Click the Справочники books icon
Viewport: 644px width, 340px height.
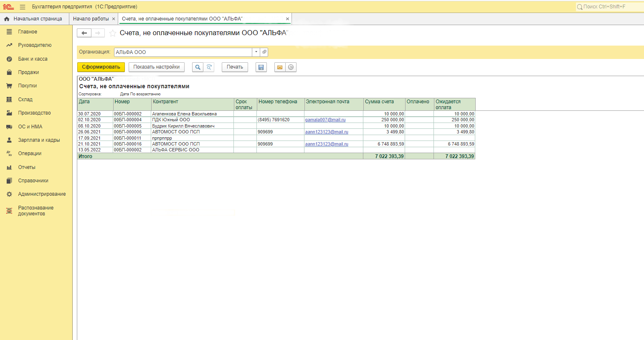9,181
